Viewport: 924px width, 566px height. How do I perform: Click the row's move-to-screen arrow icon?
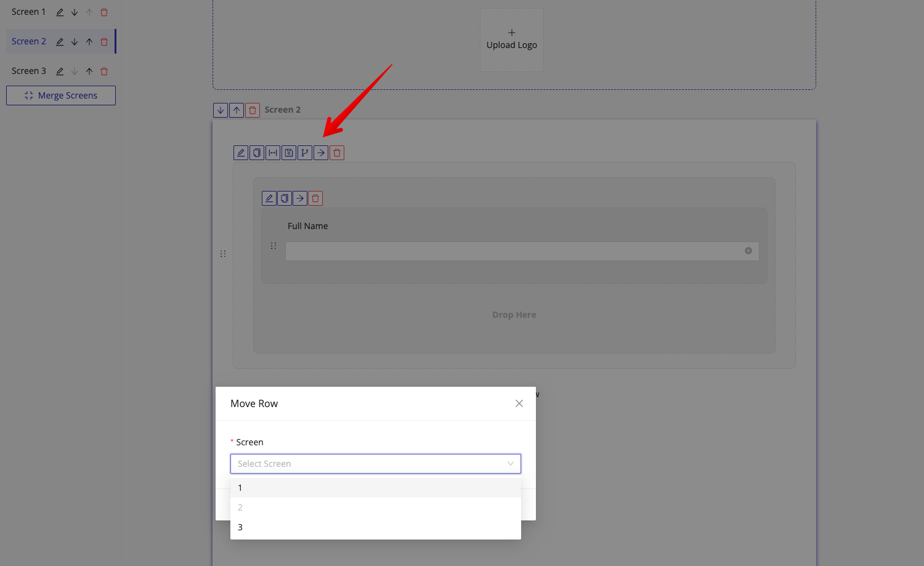point(321,153)
